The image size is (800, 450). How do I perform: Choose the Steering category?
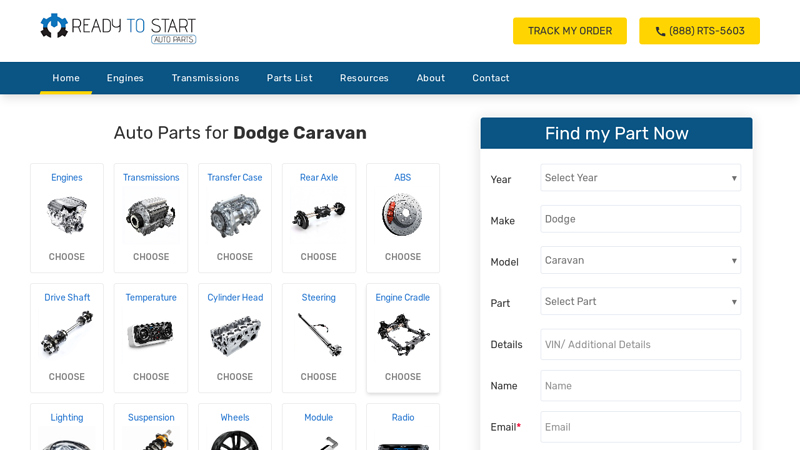coord(318,377)
